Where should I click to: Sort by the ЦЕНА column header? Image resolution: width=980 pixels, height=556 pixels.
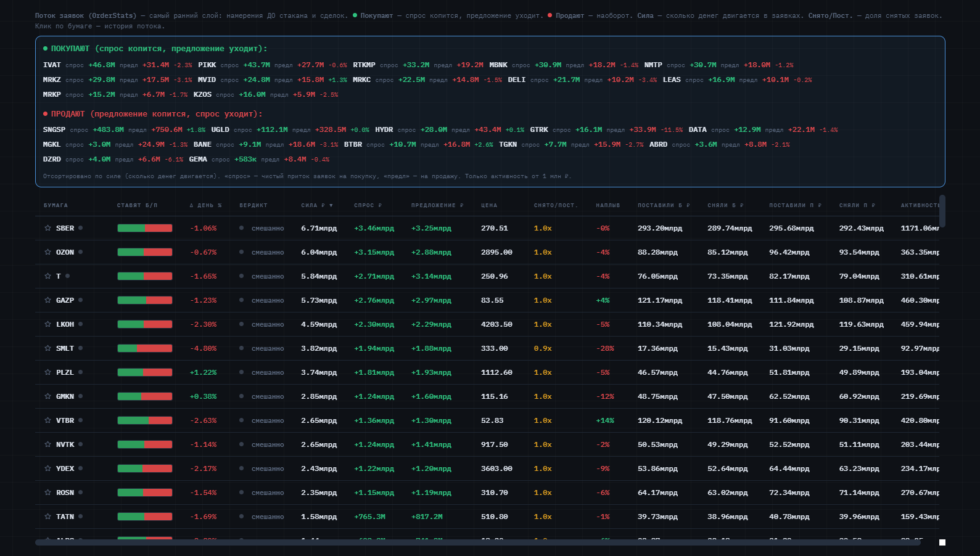point(489,205)
